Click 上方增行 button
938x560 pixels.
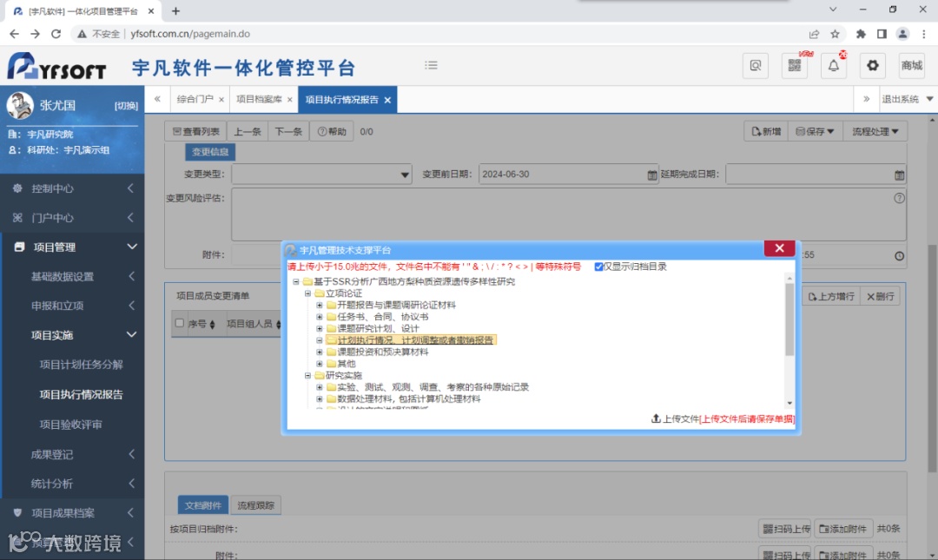pyautogui.click(x=831, y=296)
